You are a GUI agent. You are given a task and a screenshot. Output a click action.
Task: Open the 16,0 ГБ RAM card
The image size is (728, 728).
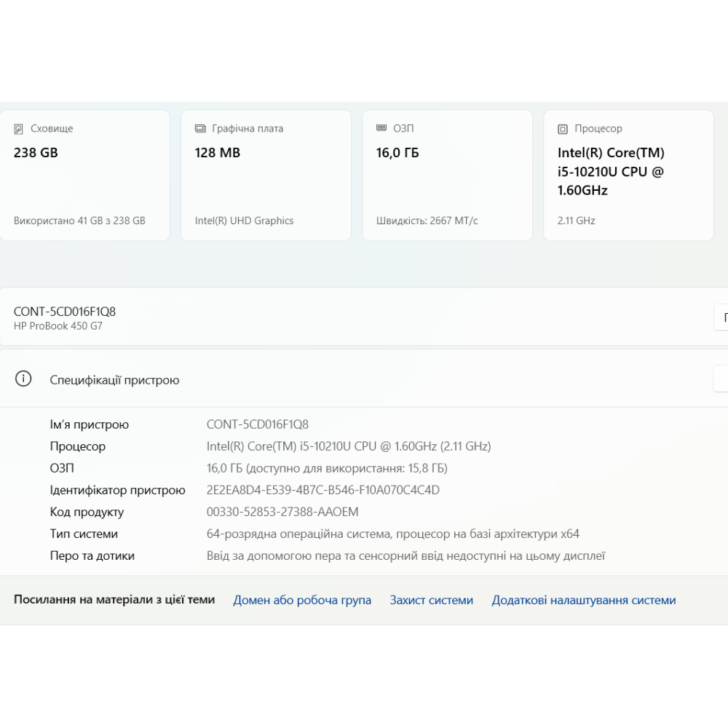[447, 175]
